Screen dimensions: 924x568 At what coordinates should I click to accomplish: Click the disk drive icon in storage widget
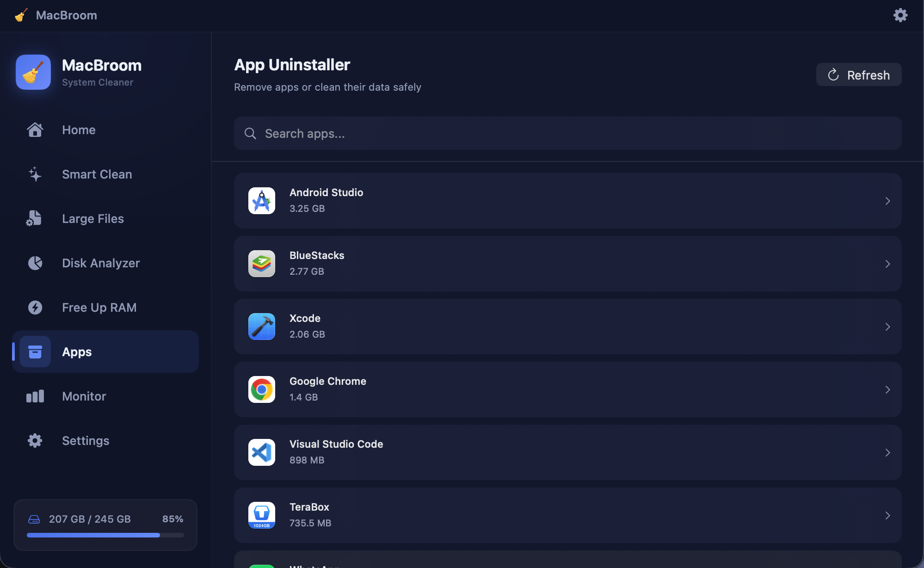coord(34,519)
